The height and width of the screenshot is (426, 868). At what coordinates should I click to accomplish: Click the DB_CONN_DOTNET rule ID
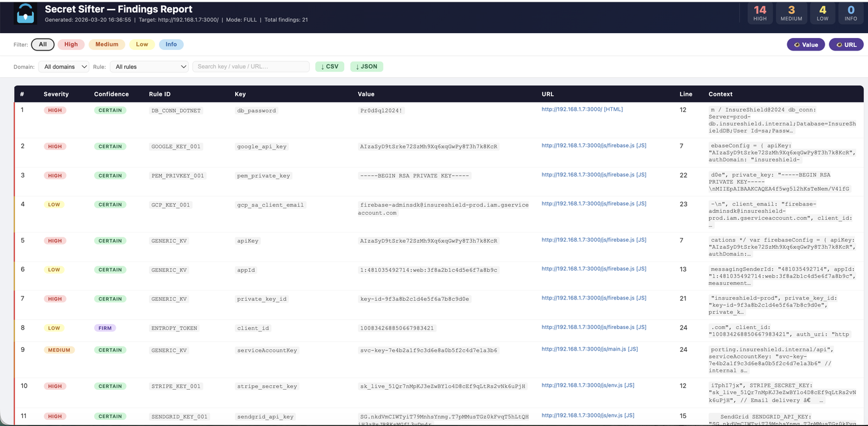[x=176, y=111]
